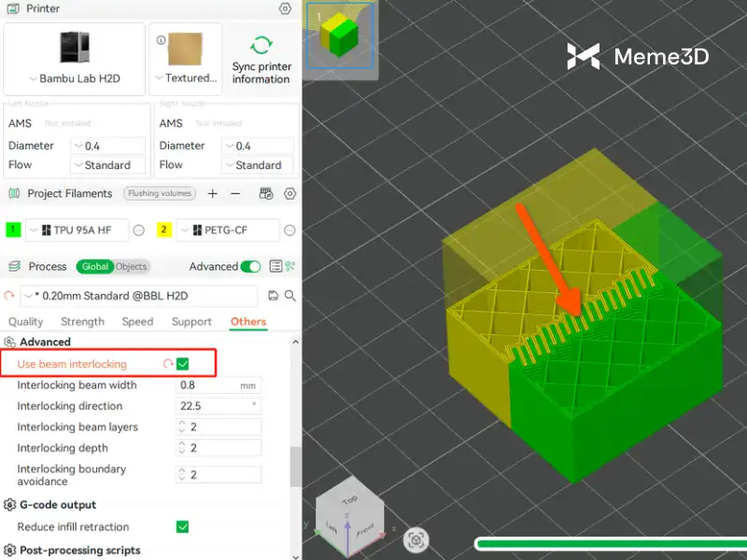
Task: Search process settings with magnifier icon
Action: 290,296
